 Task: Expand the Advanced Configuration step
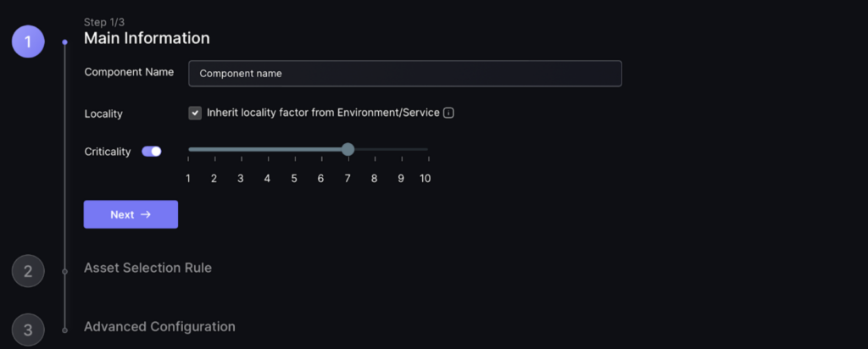[159, 326]
